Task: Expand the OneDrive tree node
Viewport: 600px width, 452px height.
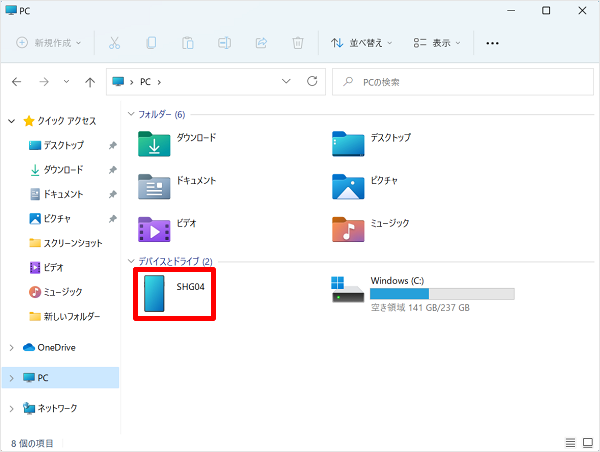Action: 11,347
